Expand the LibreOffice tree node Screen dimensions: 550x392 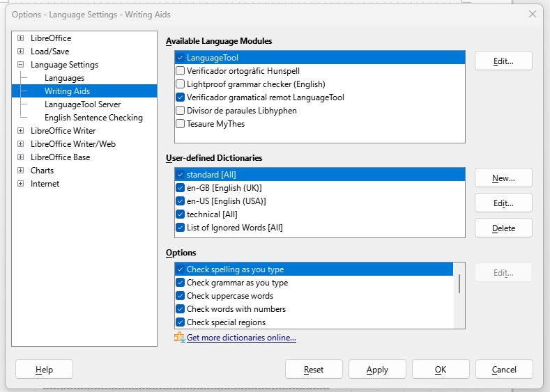tap(21, 38)
